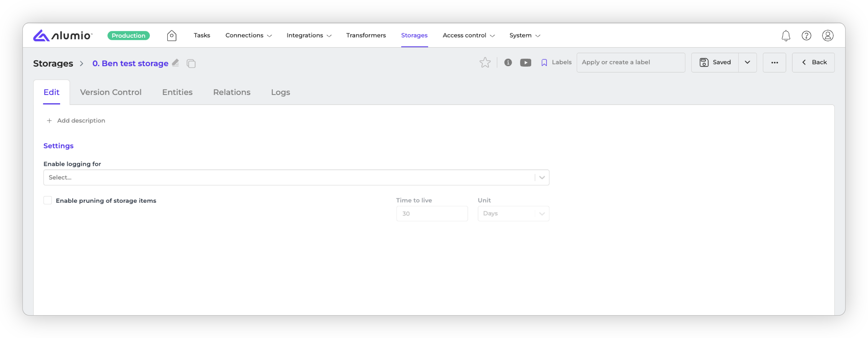Click the info circle icon

point(508,62)
